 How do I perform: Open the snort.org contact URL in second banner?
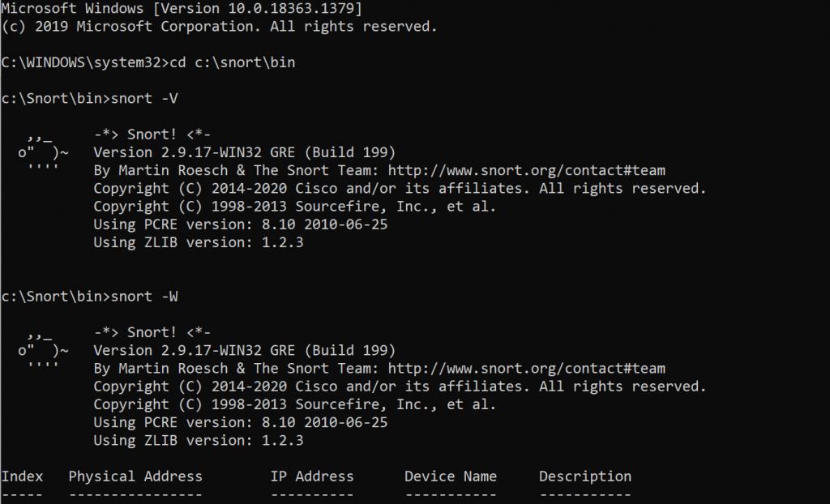pos(527,369)
